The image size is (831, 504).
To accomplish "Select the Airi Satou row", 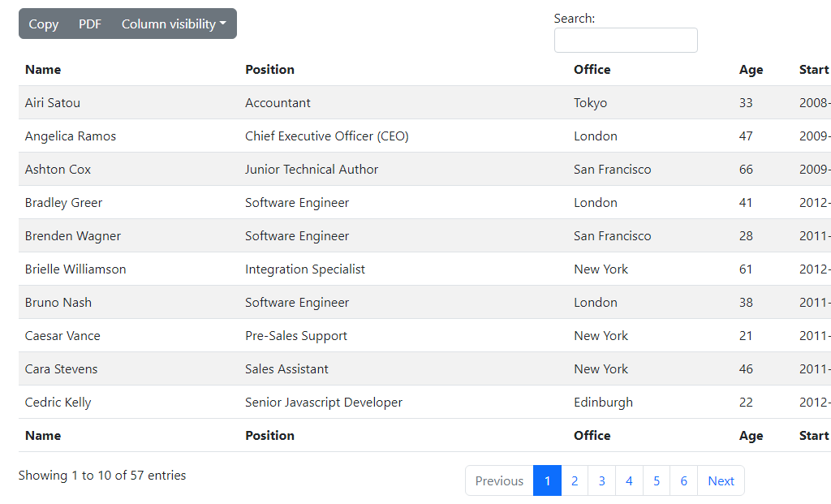I will [53, 103].
